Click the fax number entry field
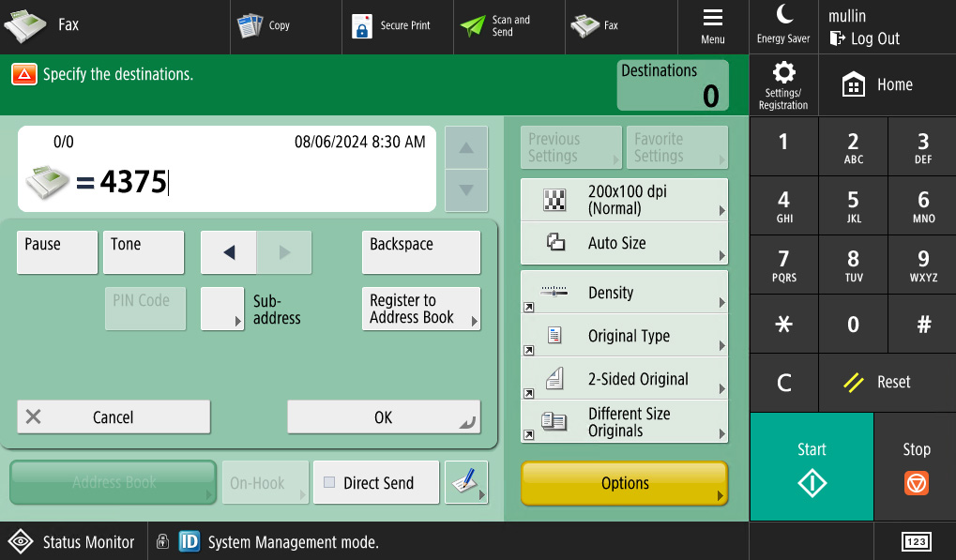This screenshot has height=560, width=956. click(227, 169)
